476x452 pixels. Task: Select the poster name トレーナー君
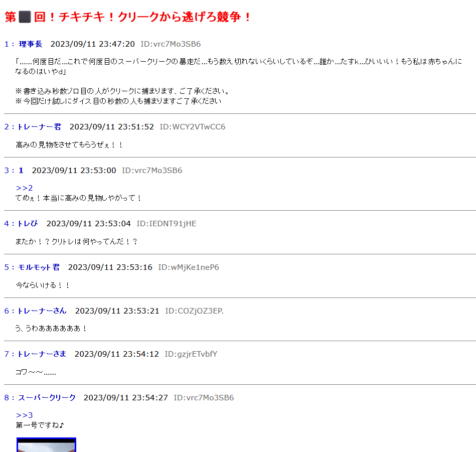[39, 126]
